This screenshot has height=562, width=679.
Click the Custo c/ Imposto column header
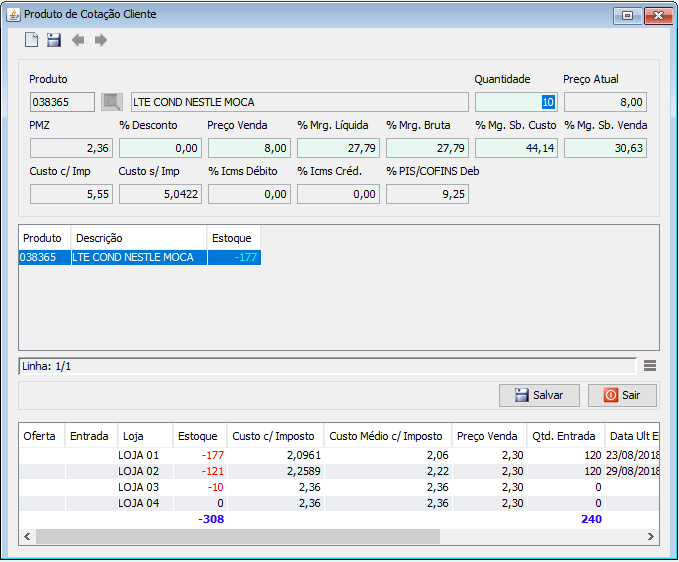(x=275, y=436)
